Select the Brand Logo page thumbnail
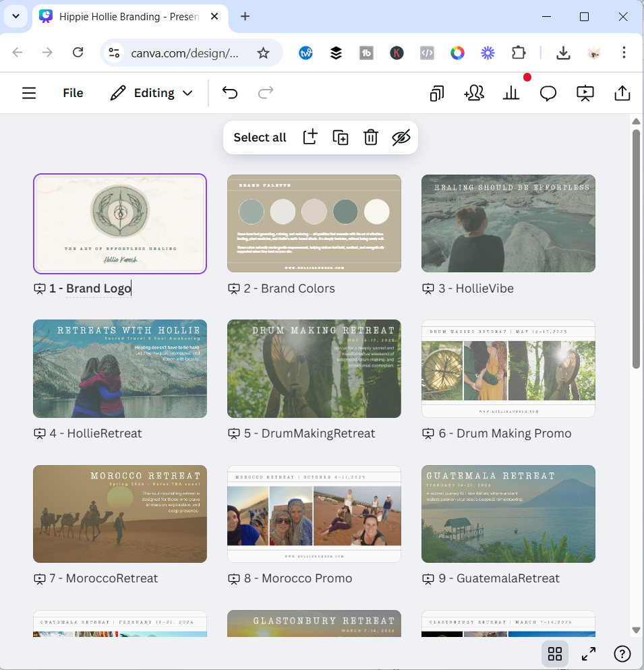 pyautogui.click(x=120, y=224)
